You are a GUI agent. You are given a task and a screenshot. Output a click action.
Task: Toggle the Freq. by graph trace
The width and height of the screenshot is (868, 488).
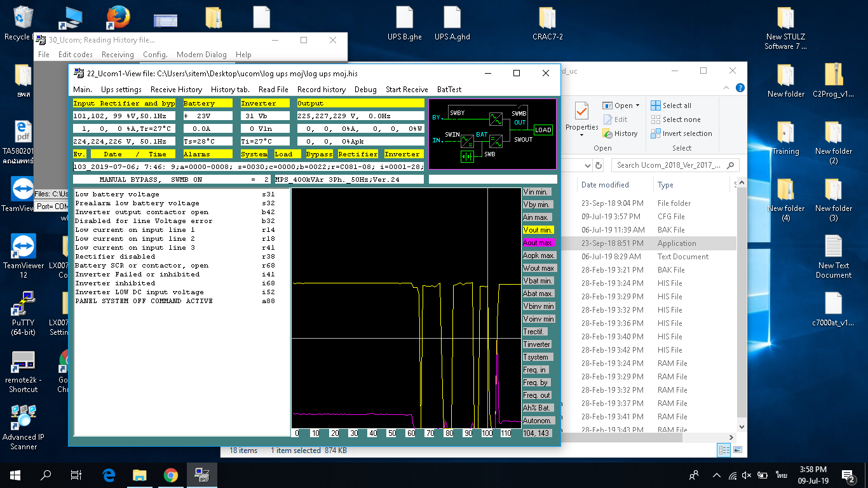[x=536, y=383]
